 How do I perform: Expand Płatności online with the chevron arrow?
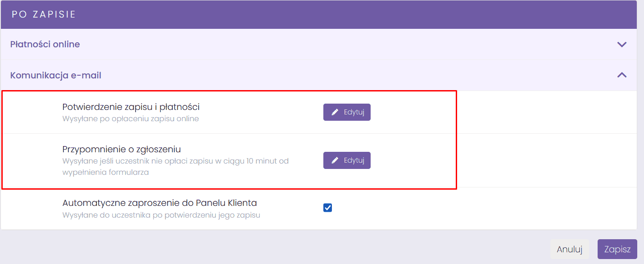point(621,45)
